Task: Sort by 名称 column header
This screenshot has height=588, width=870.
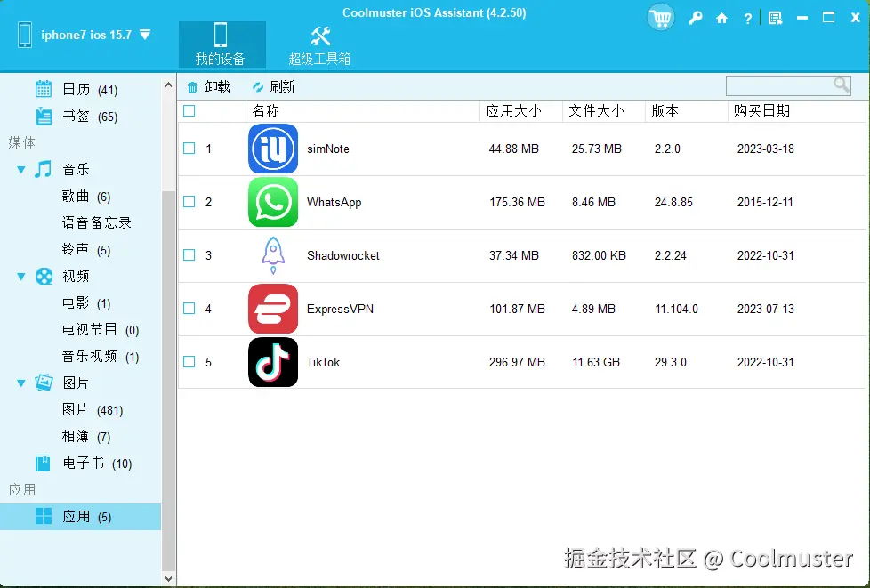Action: (x=363, y=111)
